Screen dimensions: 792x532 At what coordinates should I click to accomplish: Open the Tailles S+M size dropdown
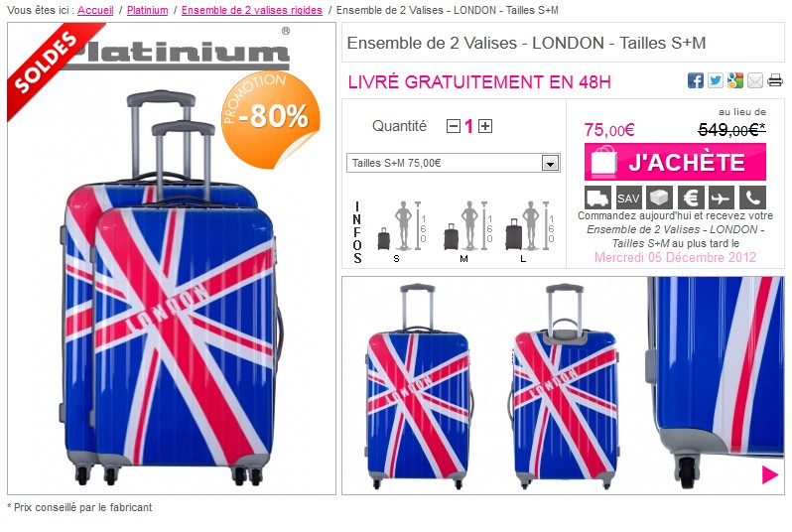tap(454, 163)
